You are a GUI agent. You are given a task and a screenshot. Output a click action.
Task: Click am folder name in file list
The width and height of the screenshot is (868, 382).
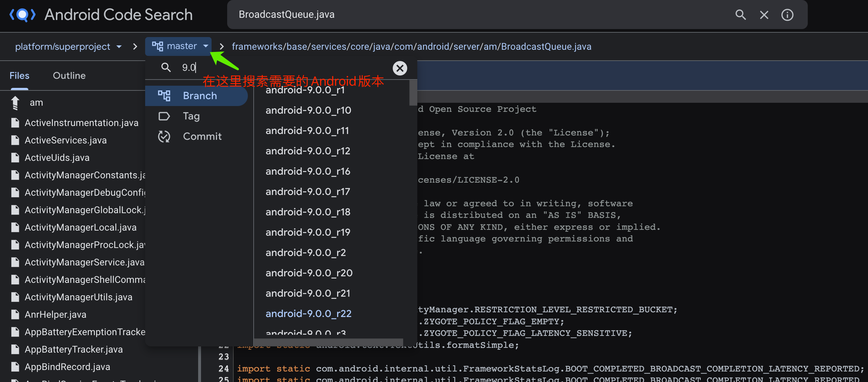[x=36, y=103]
